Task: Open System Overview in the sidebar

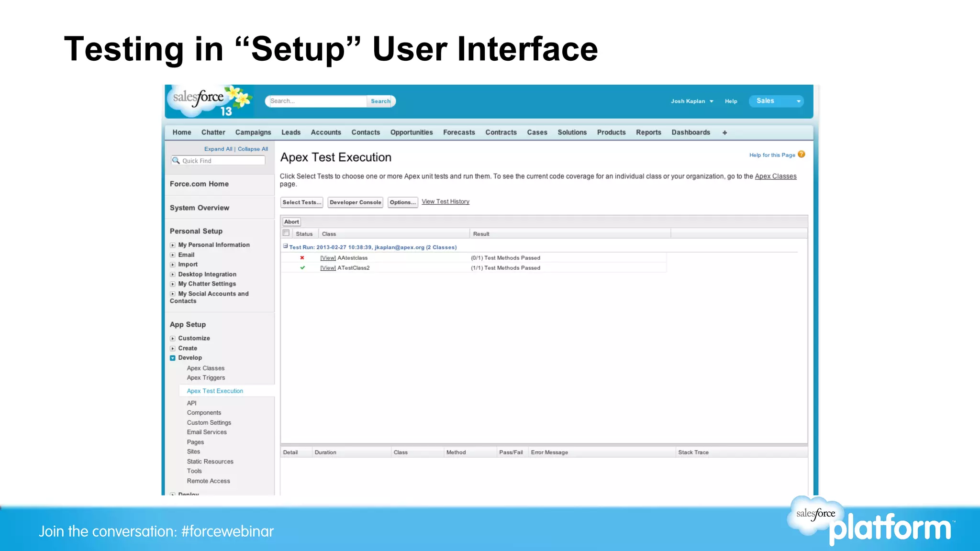Action: point(200,208)
